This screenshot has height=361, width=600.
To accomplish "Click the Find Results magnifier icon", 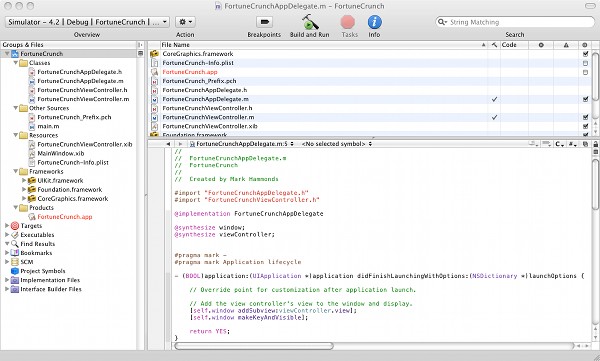I will pyautogui.click(x=15, y=243).
